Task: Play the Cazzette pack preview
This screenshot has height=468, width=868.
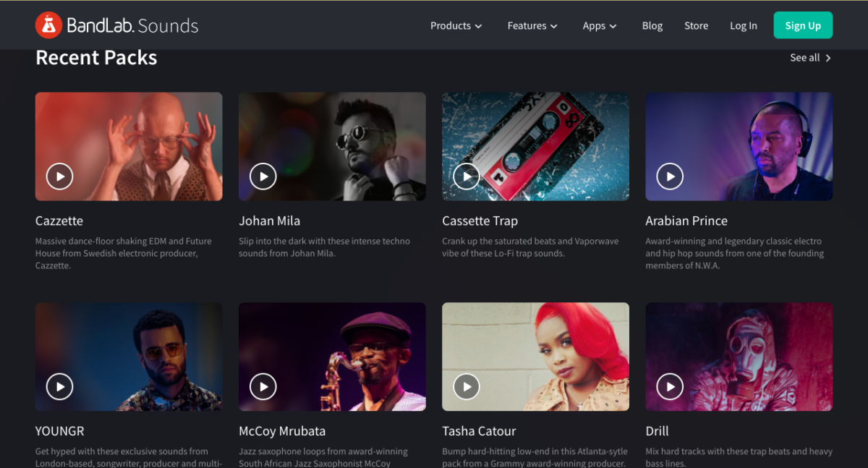Action: click(59, 176)
